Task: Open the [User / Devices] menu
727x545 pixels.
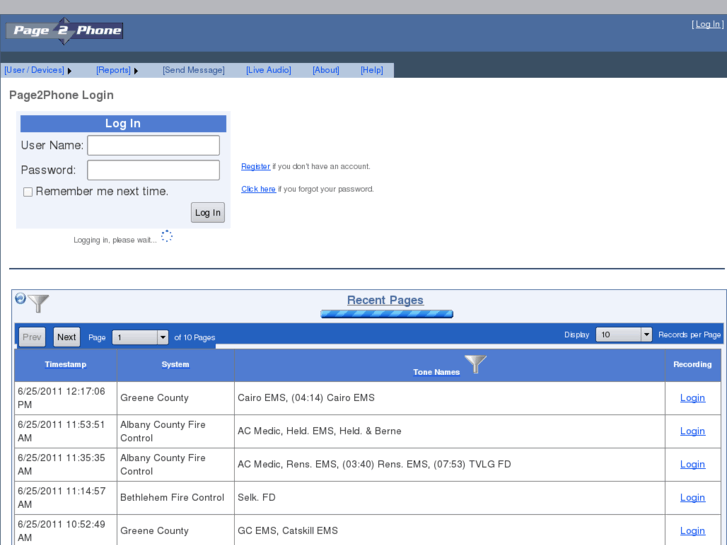Action: click(34, 70)
